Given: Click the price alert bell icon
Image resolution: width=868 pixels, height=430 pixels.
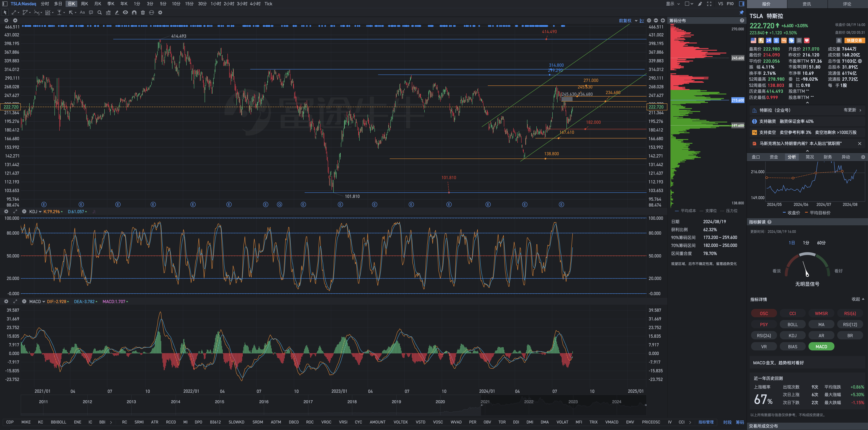Looking at the screenshot, I should coord(839,40).
